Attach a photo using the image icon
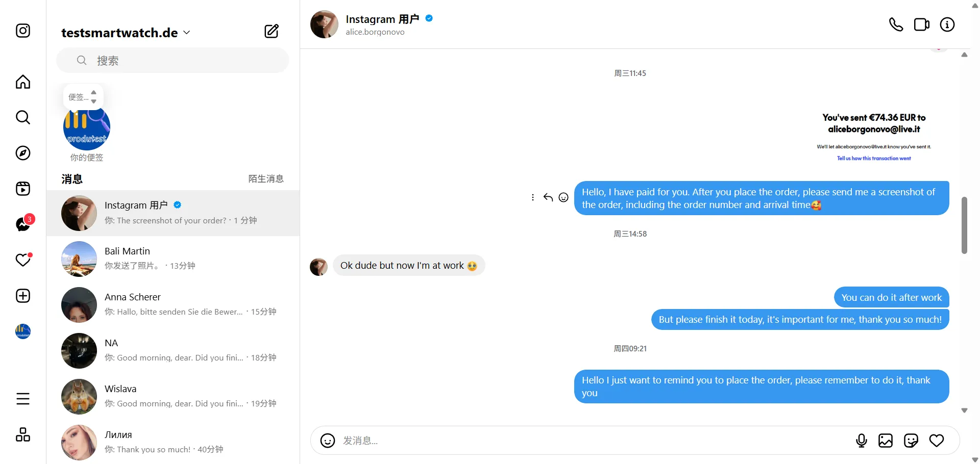The height and width of the screenshot is (464, 980). pyautogui.click(x=886, y=441)
